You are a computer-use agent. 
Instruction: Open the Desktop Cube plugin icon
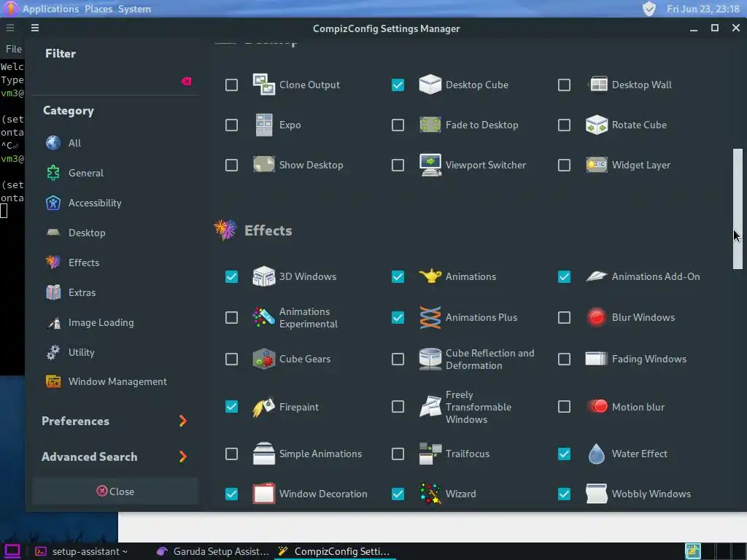click(430, 85)
